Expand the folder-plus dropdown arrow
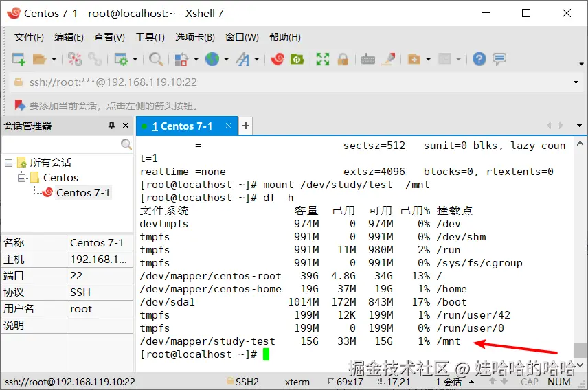Image resolution: width=588 pixels, height=390 pixels. click(428, 59)
